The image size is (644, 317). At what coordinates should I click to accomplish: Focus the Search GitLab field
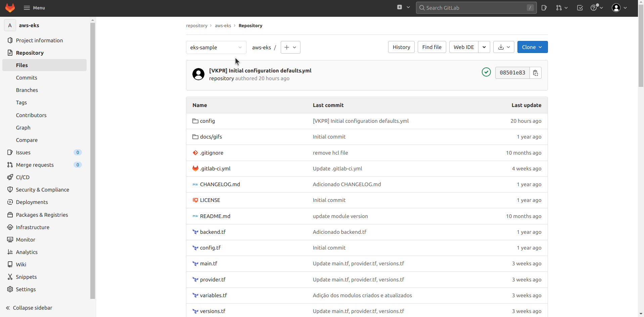[x=476, y=8]
